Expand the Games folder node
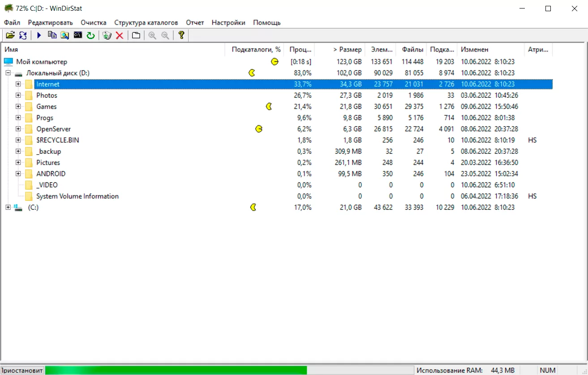Screen dimensions: 588x375 pos(18,106)
